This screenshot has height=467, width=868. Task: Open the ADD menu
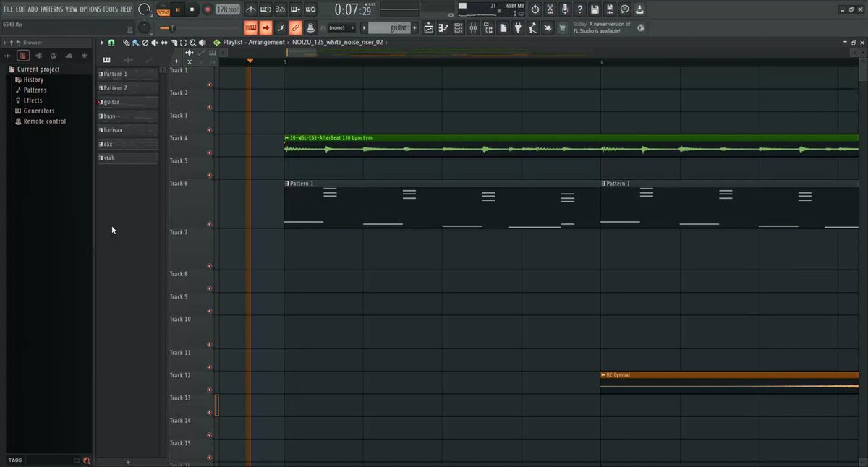[33, 9]
